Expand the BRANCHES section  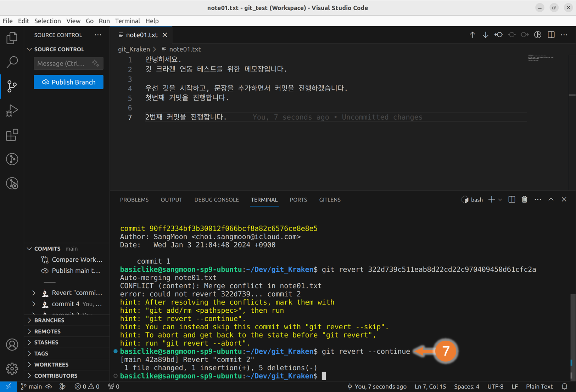(67, 320)
